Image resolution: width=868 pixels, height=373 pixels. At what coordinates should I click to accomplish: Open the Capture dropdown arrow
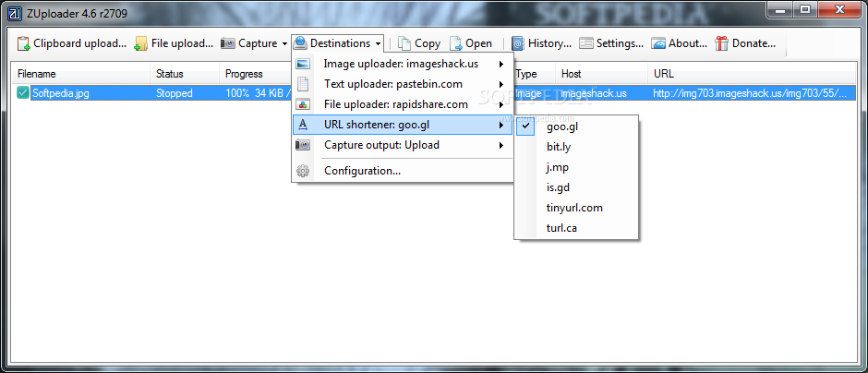(x=284, y=43)
